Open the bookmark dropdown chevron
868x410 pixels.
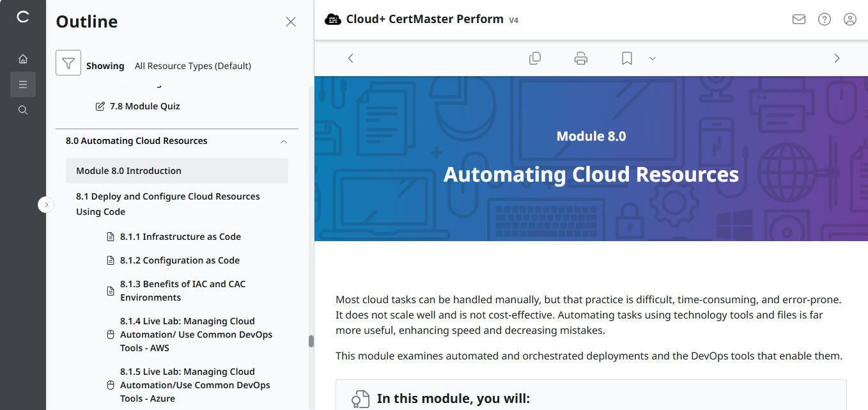(x=652, y=58)
